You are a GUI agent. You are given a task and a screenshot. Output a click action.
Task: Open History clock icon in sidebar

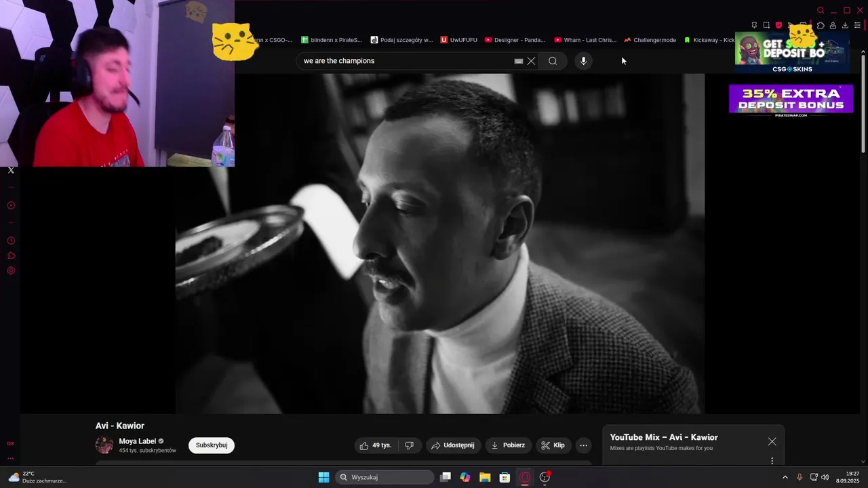[11, 241]
